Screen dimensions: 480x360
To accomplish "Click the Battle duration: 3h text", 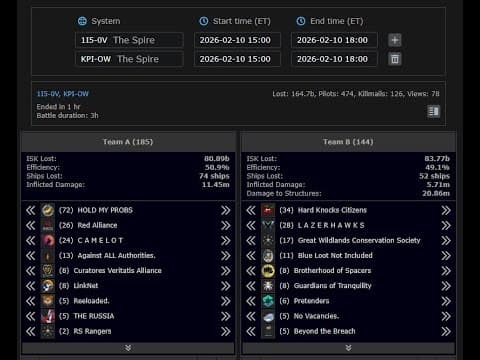I will pos(67,115).
